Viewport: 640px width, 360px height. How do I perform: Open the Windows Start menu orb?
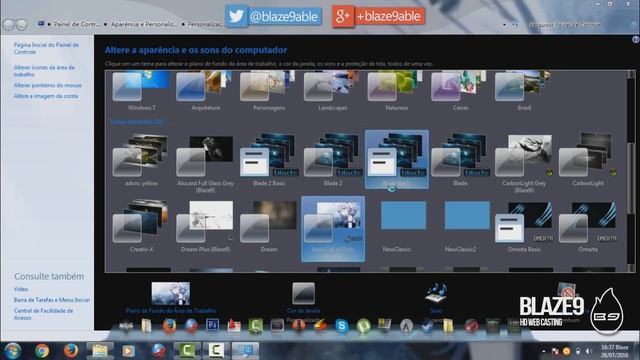pos(12,350)
